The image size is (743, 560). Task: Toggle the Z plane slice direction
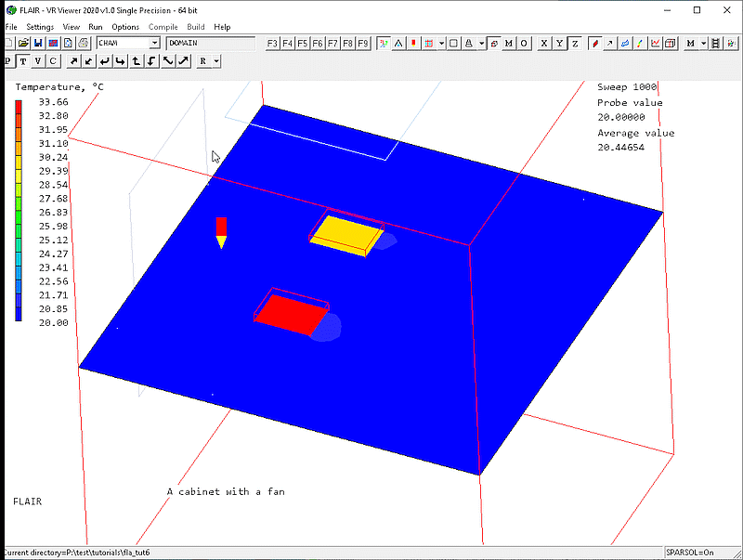(x=574, y=43)
